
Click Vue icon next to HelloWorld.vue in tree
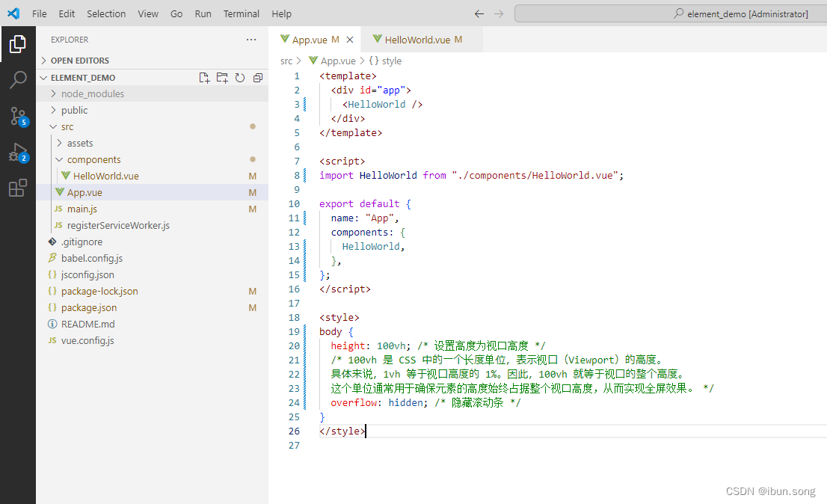66,176
